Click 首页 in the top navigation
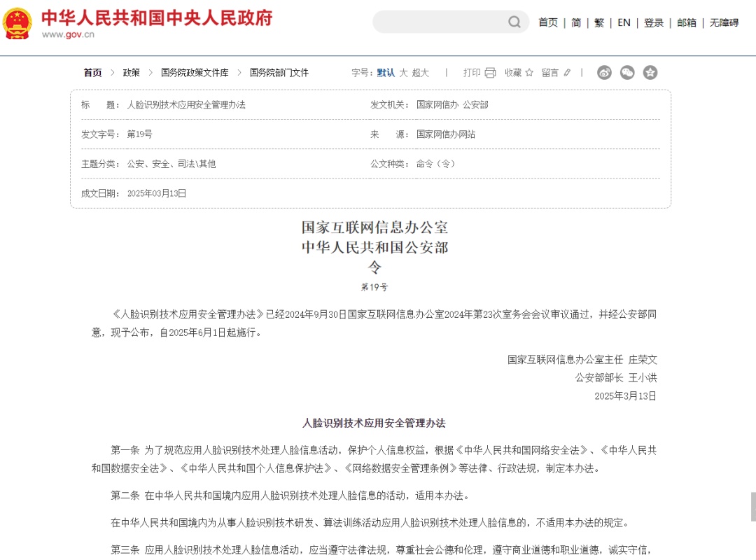The image size is (756, 560). click(x=548, y=22)
